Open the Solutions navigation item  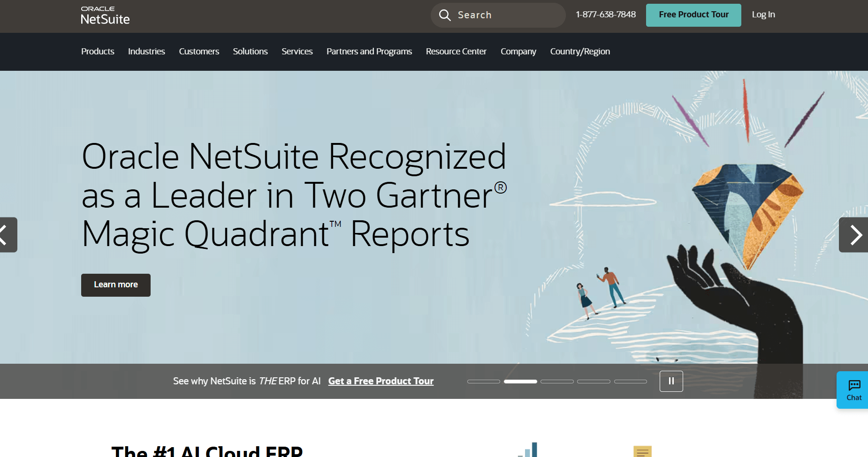click(250, 52)
